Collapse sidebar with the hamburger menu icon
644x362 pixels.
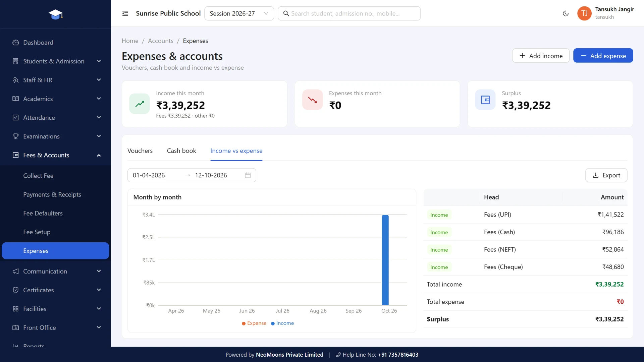tap(125, 13)
